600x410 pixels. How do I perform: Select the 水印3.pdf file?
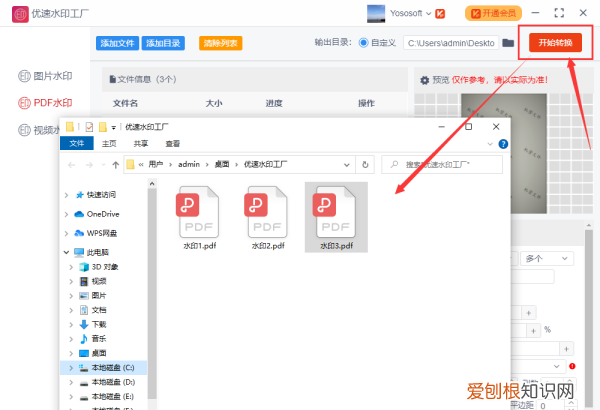[336, 217]
